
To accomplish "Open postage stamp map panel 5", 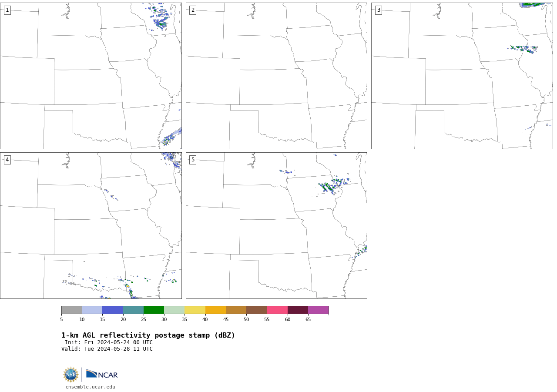I will (x=276, y=225).
